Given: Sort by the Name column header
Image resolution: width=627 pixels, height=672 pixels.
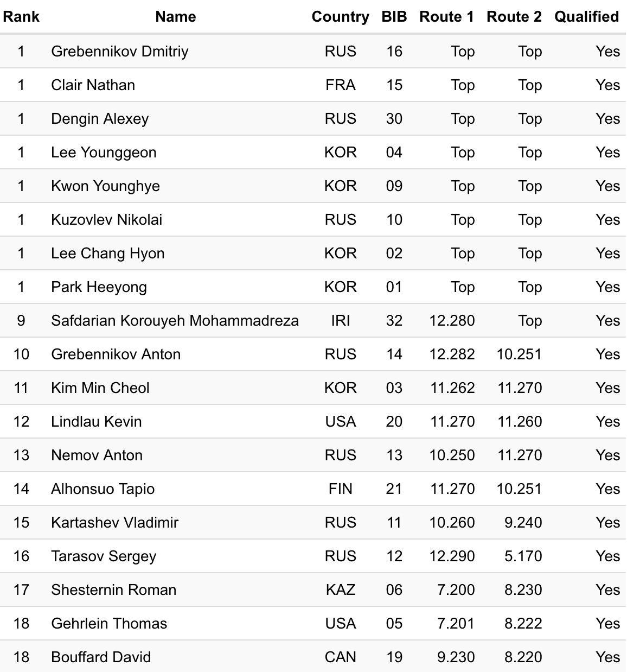Looking at the screenshot, I should click(175, 17).
